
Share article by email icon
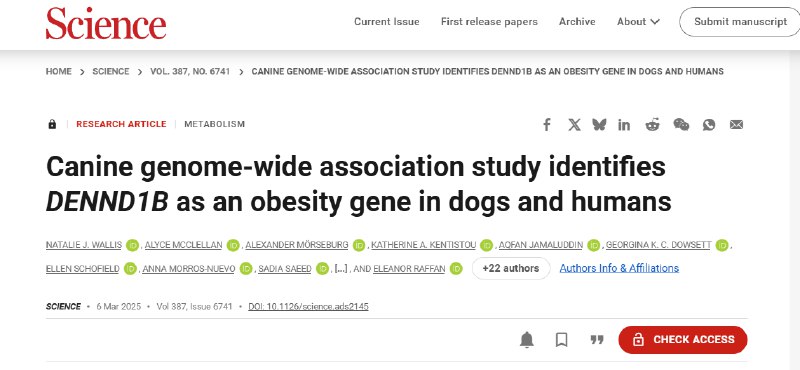pos(736,125)
